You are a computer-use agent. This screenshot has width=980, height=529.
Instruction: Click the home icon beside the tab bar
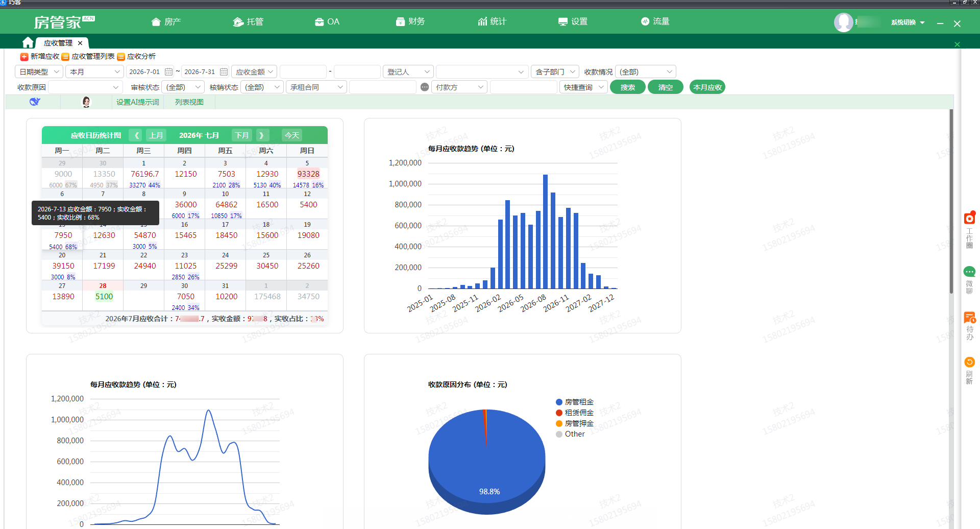(x=28, y=42)
